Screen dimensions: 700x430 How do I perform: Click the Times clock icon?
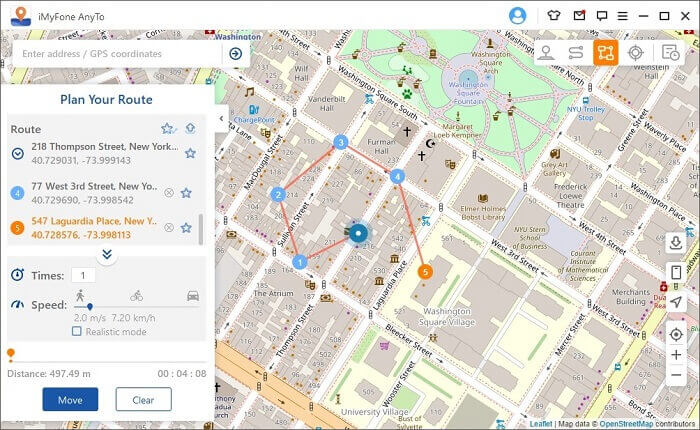tap(17, 274)
